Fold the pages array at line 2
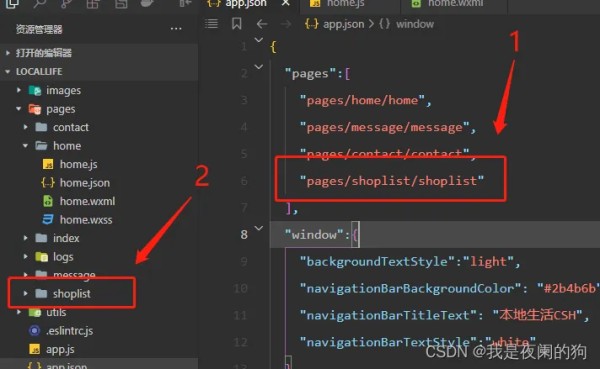The image size is (600, 369). click(259, 67)
